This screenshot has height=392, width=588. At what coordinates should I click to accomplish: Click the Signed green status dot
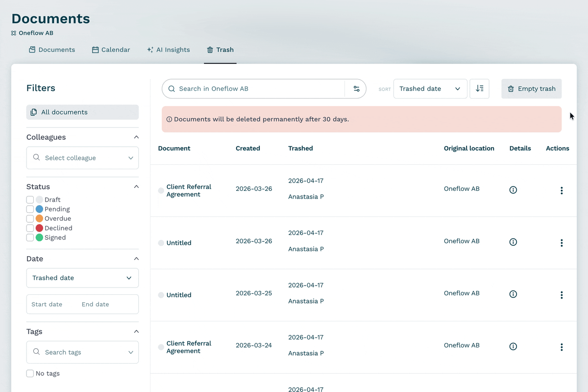[x=39, y=237]
